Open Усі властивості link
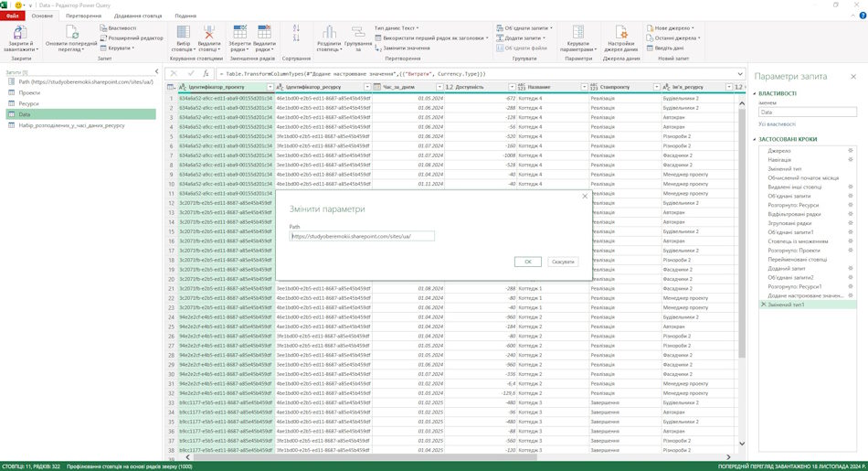The image size is (868, 471). pyautogui.click(x=778, y=124)
